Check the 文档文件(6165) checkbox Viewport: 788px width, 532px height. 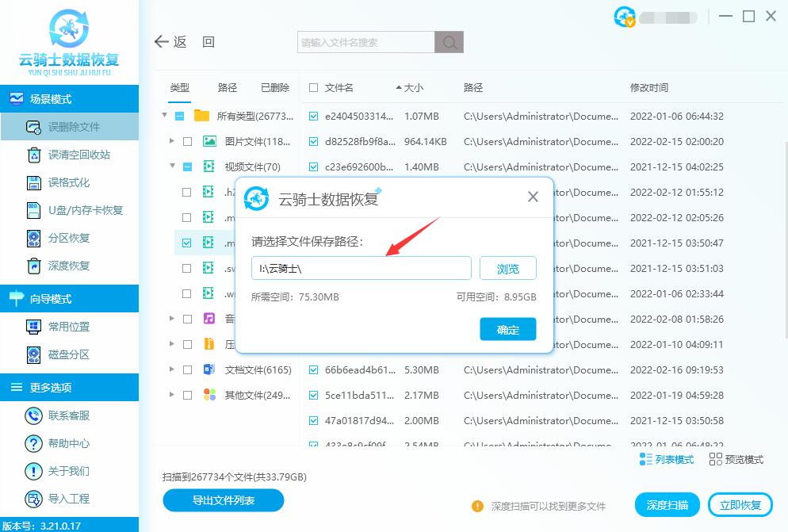pos(187,370)
